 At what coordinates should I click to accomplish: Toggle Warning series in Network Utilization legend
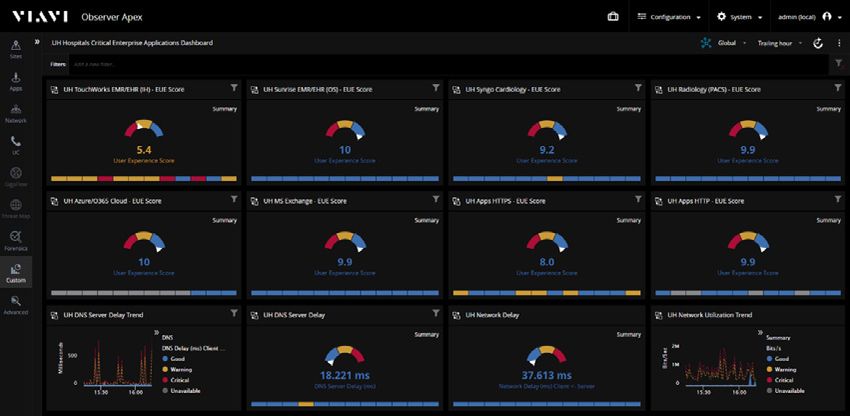click(x=781, y=369)
